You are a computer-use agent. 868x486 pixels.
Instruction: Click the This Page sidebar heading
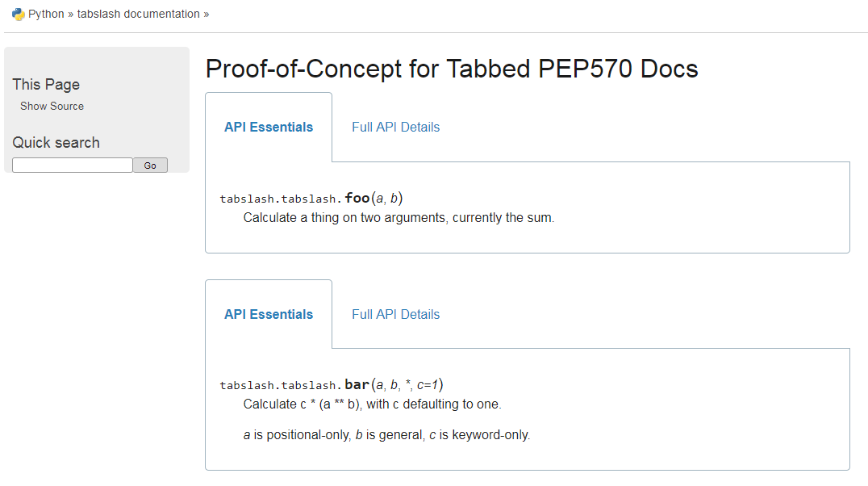click(x=46, y=84)
